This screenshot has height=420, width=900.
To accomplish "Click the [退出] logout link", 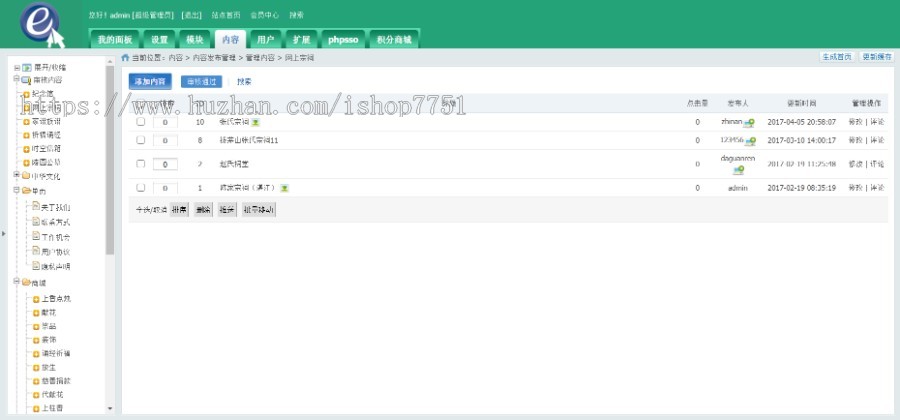I will [191, 15].
